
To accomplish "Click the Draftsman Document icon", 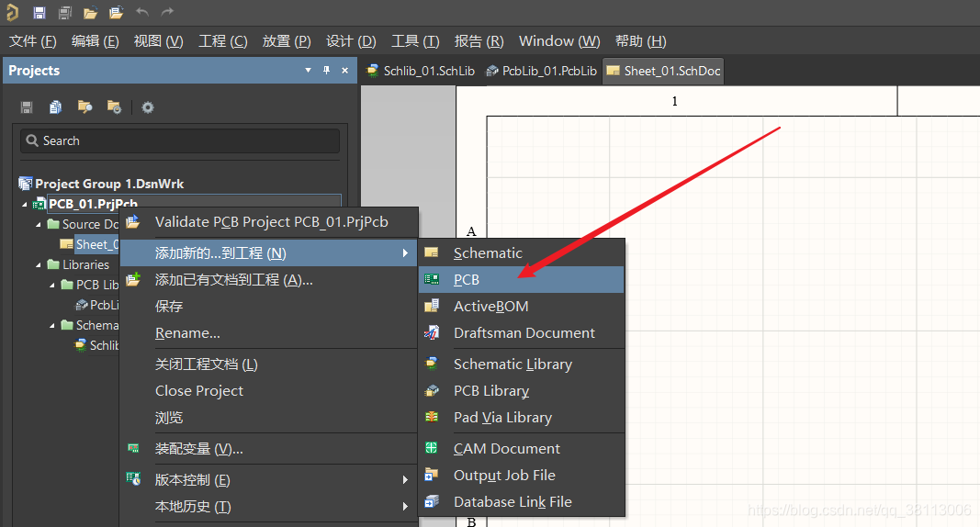I will 432,332.
